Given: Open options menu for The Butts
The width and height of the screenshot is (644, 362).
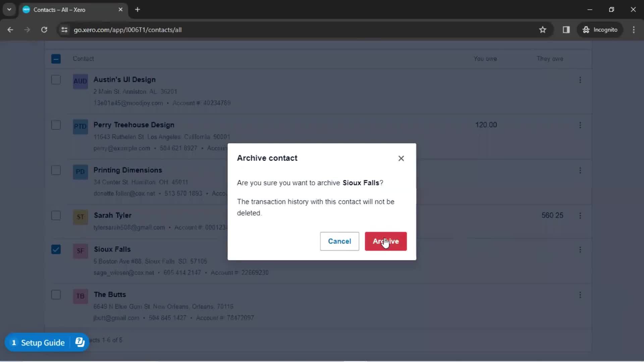Looking at the screenshot, I should click(580, 295).
